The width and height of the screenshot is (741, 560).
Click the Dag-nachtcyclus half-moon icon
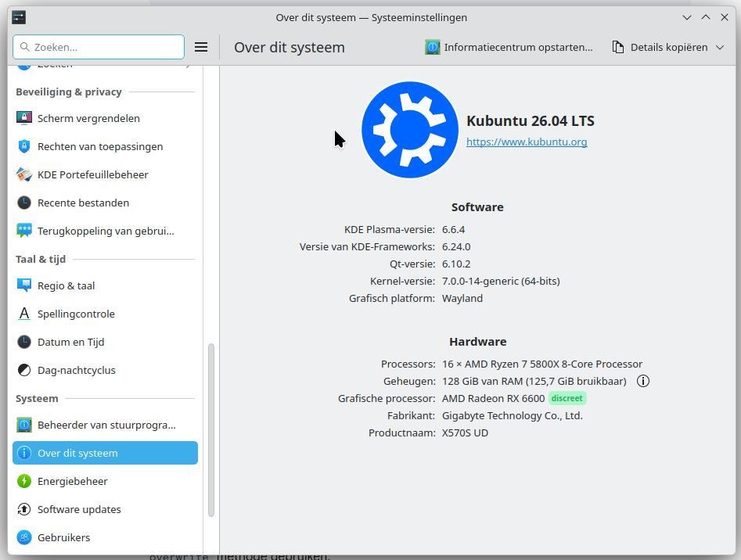click(x=24, y=370)
